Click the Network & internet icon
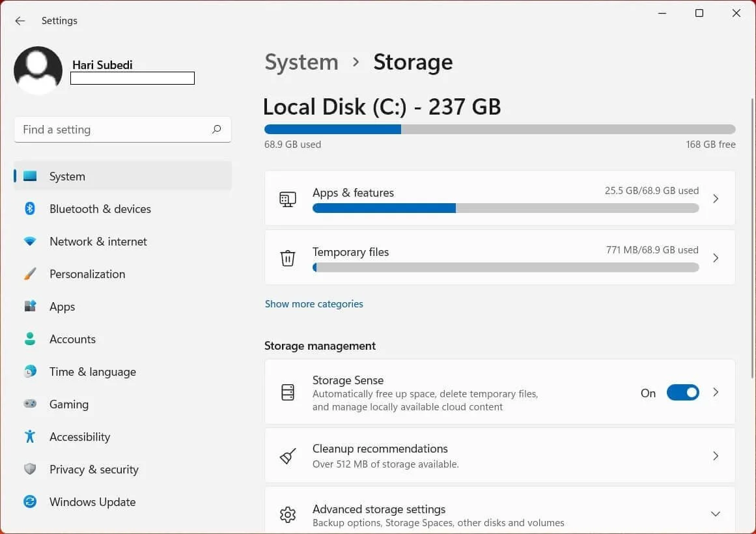756x534 pixels. pyautogui.click(x=31, y=241)
